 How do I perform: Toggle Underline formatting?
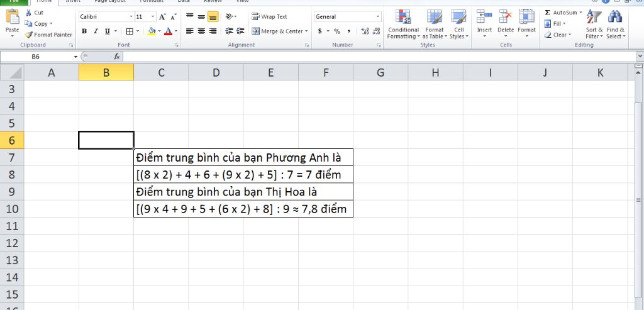tap(107, 31)
